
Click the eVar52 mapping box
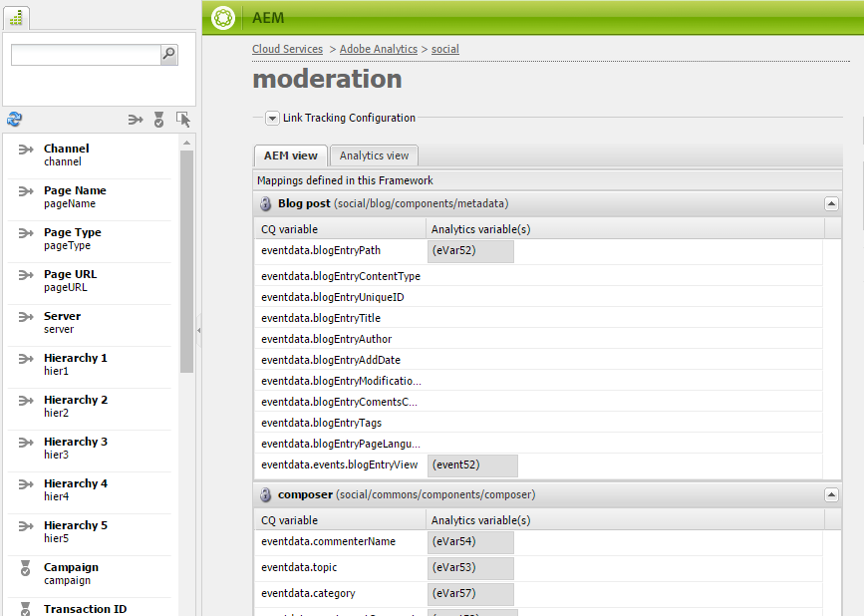(470, 251)
